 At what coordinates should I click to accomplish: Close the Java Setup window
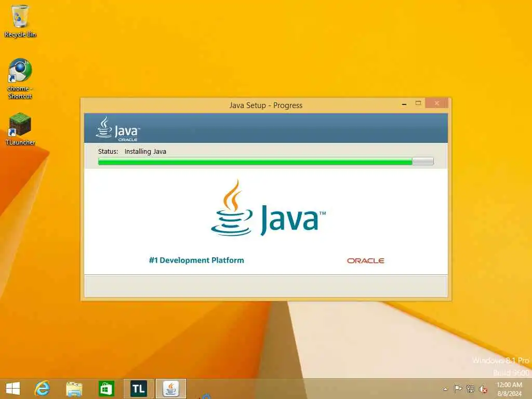click(436, 103)
